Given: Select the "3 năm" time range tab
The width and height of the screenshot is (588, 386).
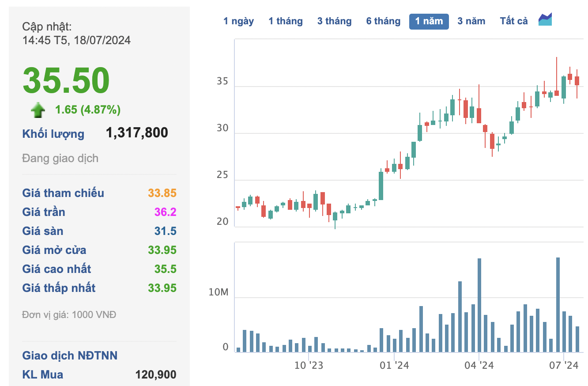Looking at the screenshot, I should (471, 21).
